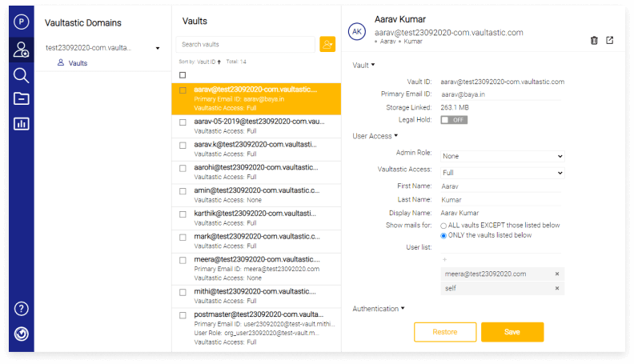
Task: Click the AK avatar circle
Action: pyautogui.click(x=357, y=31)
